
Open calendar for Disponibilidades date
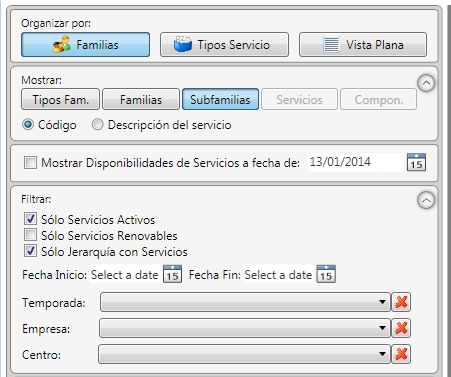[416, 162]
